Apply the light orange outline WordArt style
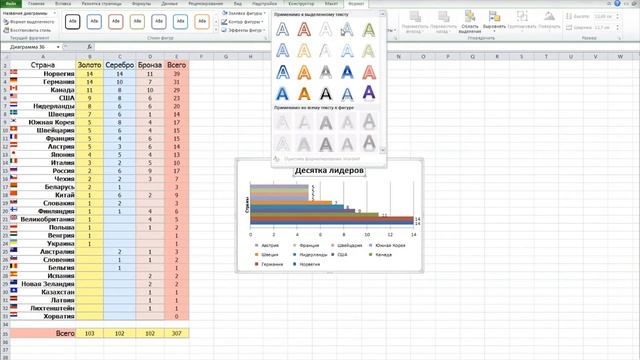Viewport: 640px width, 360px height. [x=304, y=51]
